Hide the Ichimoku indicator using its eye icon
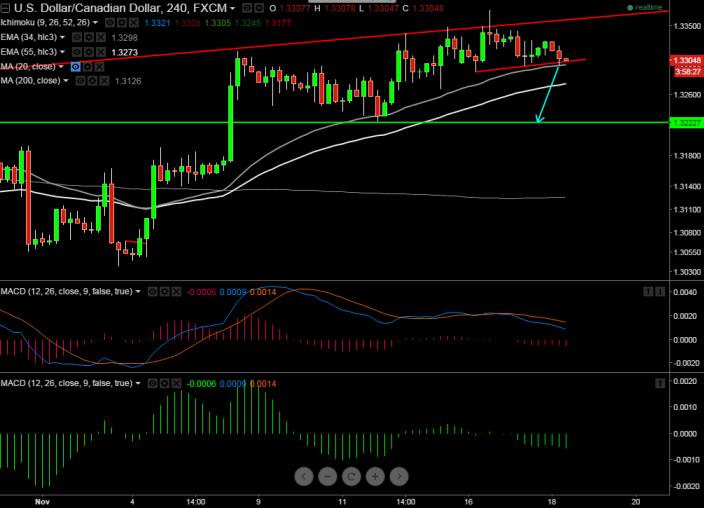Image resolution: width=704 pixels, height=508 pixels. pos(110,22)
